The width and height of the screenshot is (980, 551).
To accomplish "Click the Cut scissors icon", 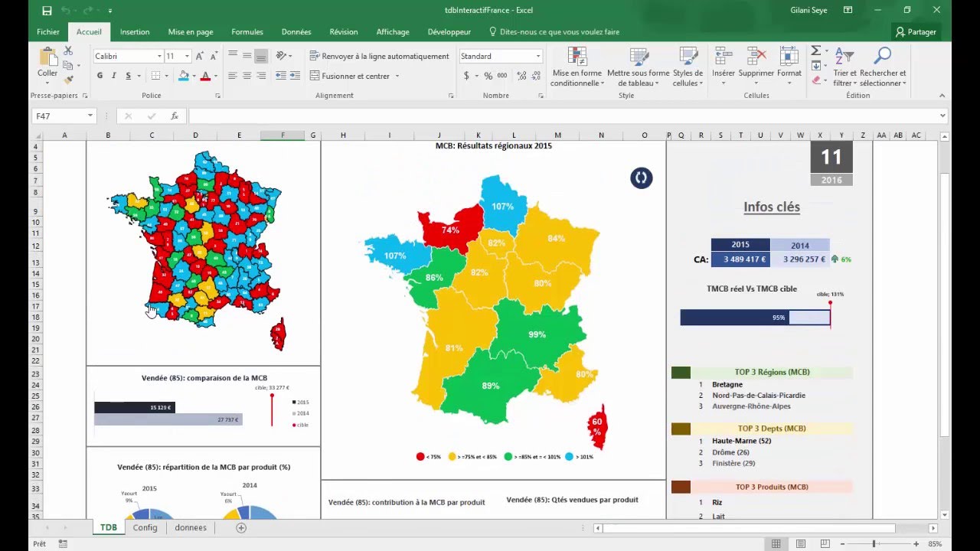I will coord(68,51).
